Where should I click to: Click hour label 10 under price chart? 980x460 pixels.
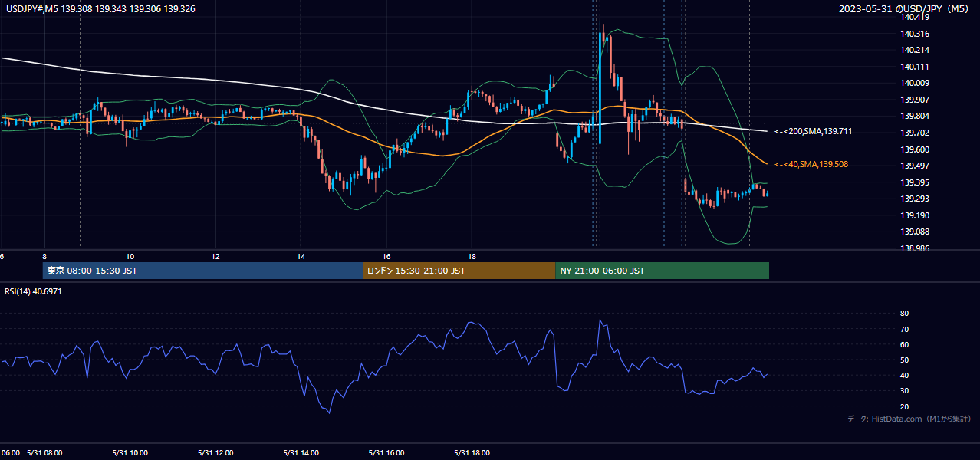pyautogui.click(x=130, y=256)
